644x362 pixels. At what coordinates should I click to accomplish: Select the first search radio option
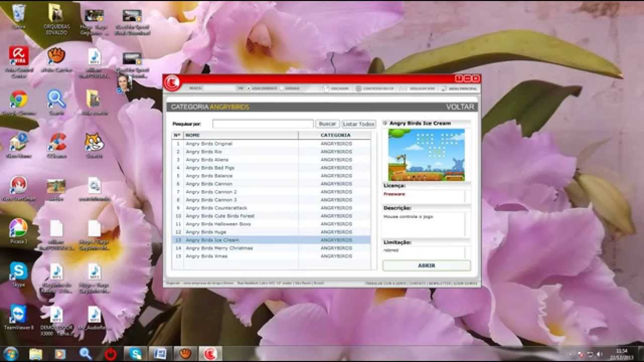249,88
